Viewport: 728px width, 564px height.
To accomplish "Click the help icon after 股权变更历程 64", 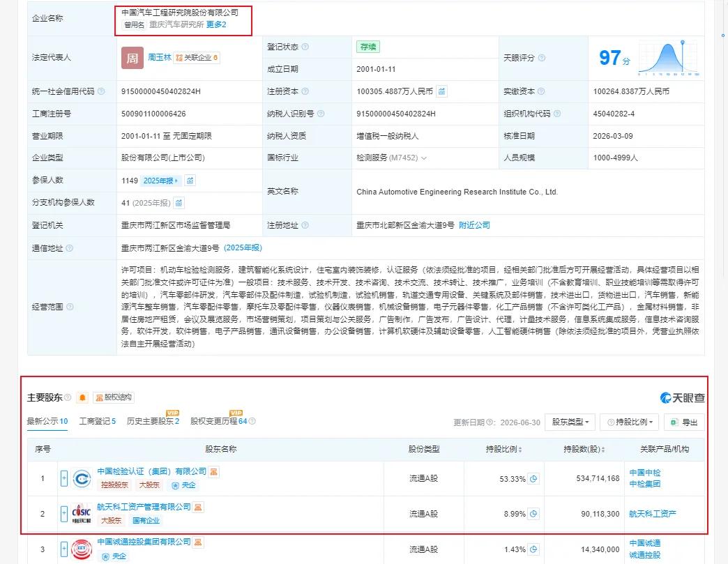I will [252, 421].
